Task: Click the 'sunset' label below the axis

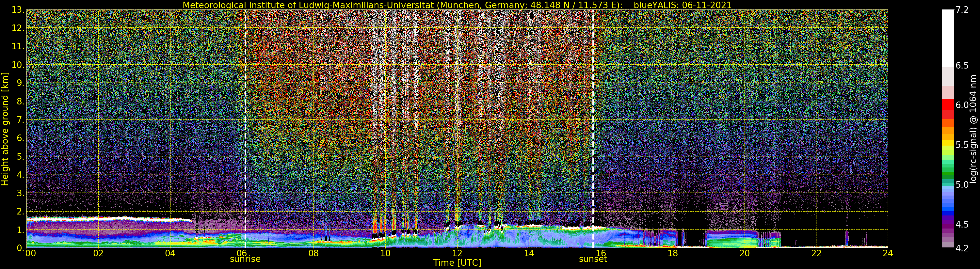Action: 593,259
